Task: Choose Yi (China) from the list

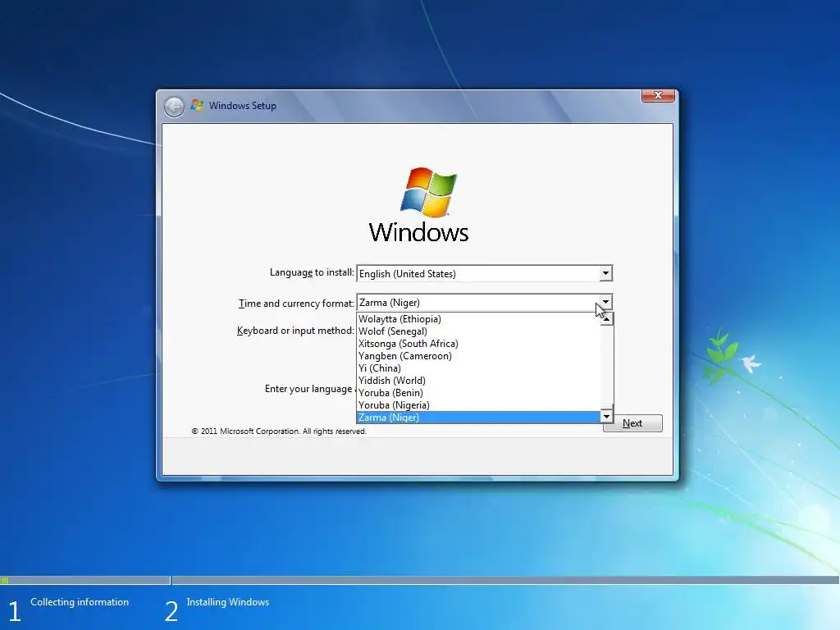Action: tap(478, 368)
